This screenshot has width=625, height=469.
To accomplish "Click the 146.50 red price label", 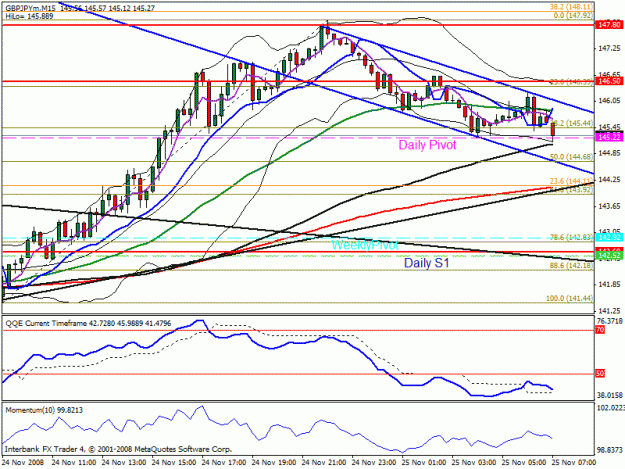I will click(x=609, y=81).
